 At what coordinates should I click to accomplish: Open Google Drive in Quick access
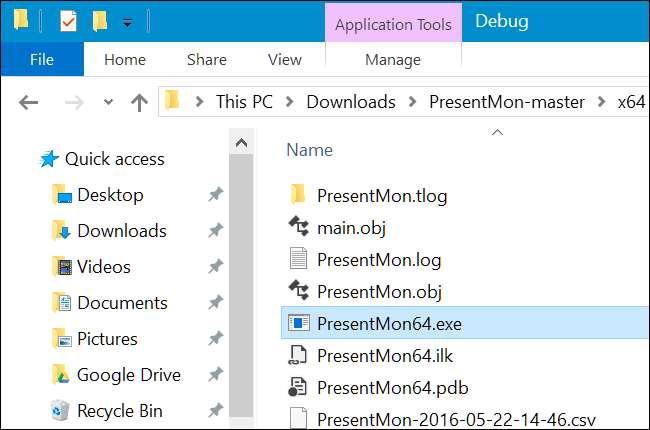pos(128,375)
